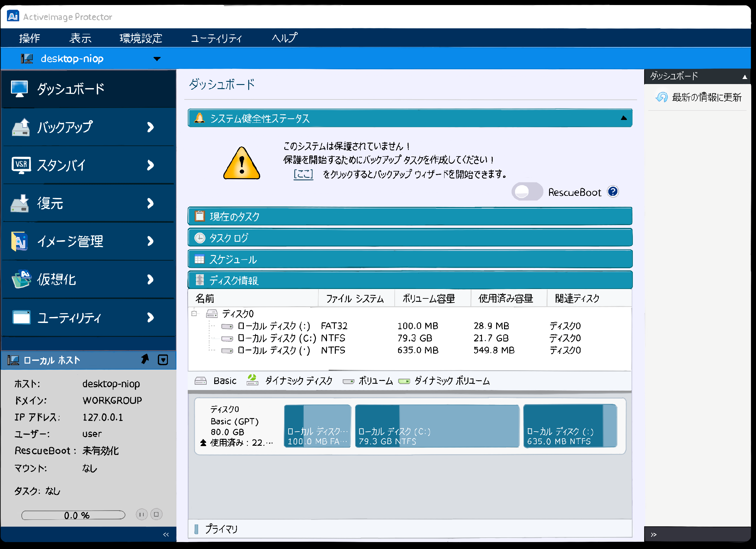Screen dimensions: 756x549
Task: Click the ディスク情報 section header
Action: coord(410,280)
